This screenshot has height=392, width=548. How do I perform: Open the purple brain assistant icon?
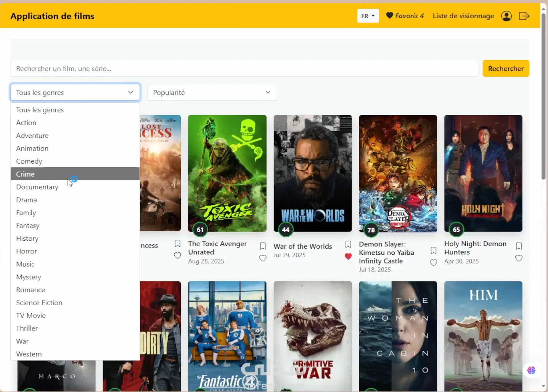tap(531, 370)
